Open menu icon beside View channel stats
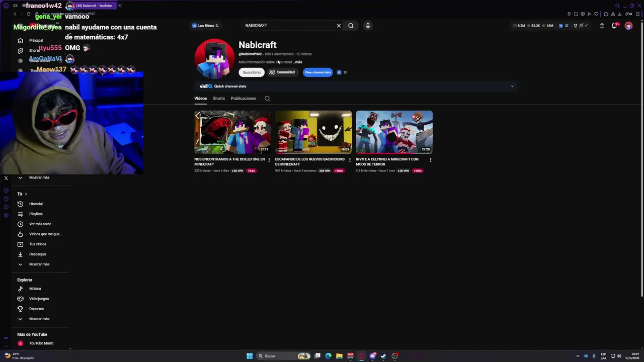Viewport: 644px width, 362px height. coord(345,72)
